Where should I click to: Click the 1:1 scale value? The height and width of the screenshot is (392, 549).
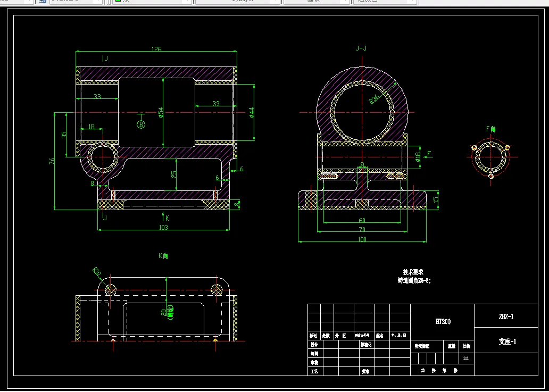coord(466,358)
